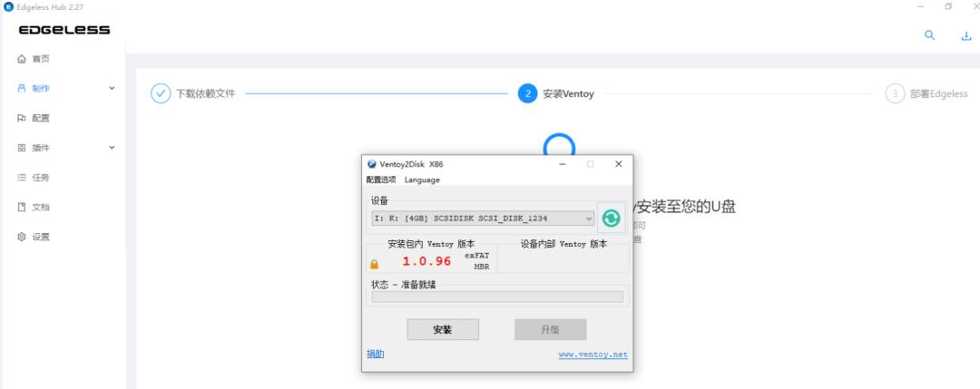The height and width of the screenshot is (389, 980).
Task: Open the Language menu in Ventoy2Disk
Action: coord(422,180)
